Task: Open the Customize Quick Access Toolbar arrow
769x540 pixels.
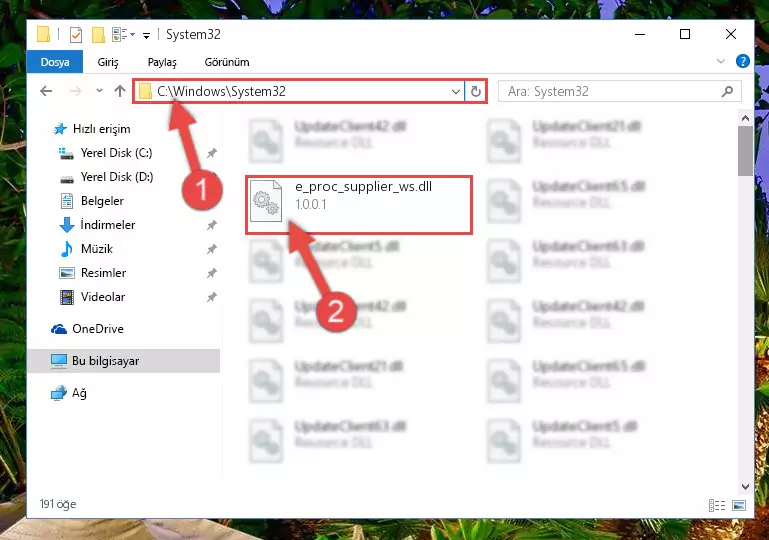Action: tap(146, 35)
